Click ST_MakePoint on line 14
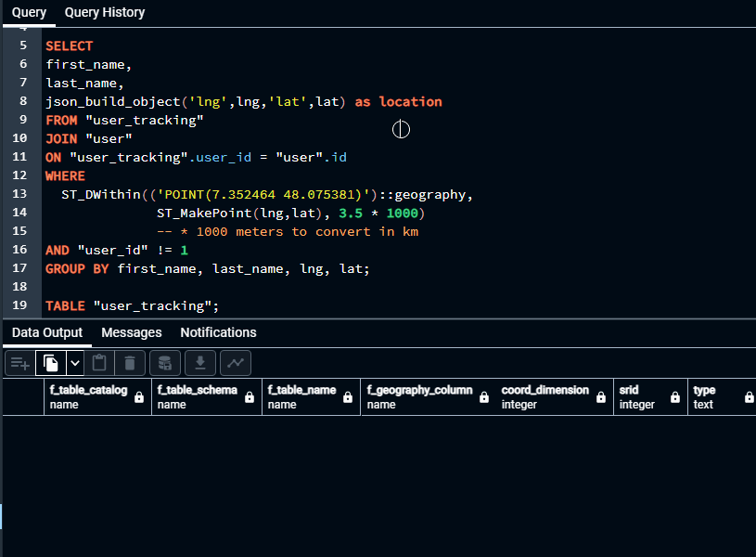 [204, 214]
